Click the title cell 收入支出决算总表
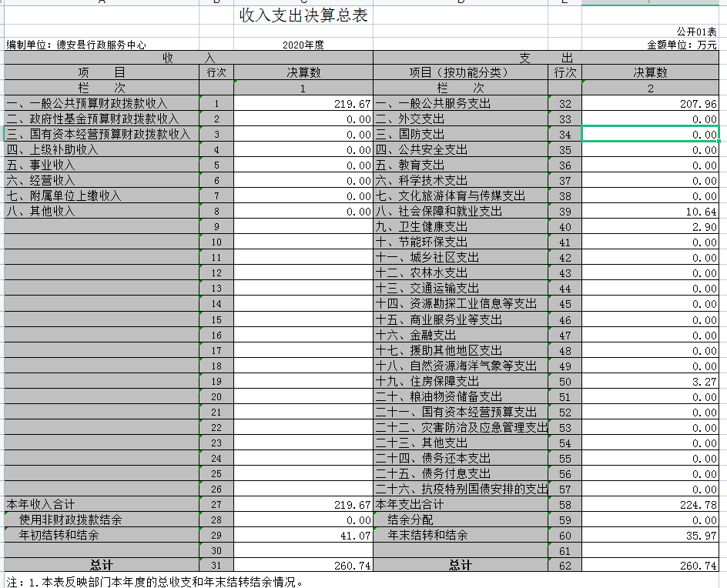 click(x=303, y=15)
